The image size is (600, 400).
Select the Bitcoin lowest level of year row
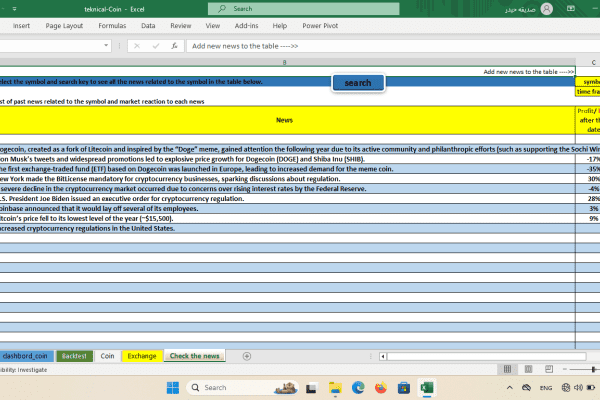pyautogui.click(x=287, y=219)
